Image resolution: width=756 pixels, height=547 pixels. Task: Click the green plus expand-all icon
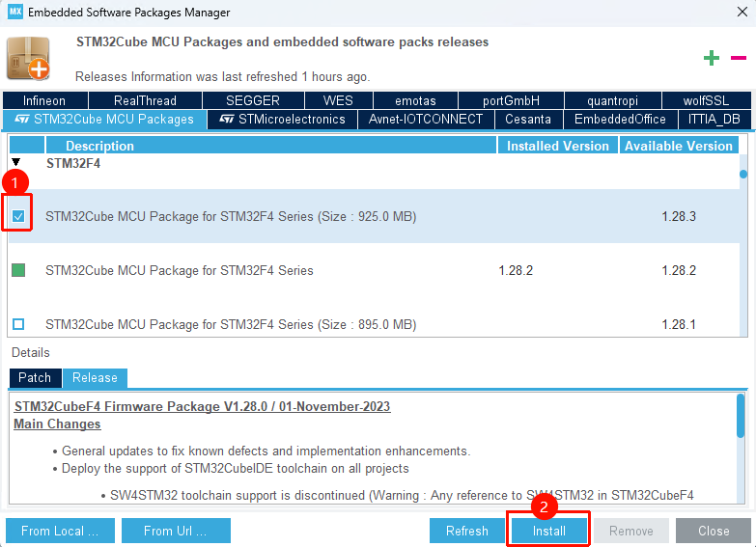(712, 58)
